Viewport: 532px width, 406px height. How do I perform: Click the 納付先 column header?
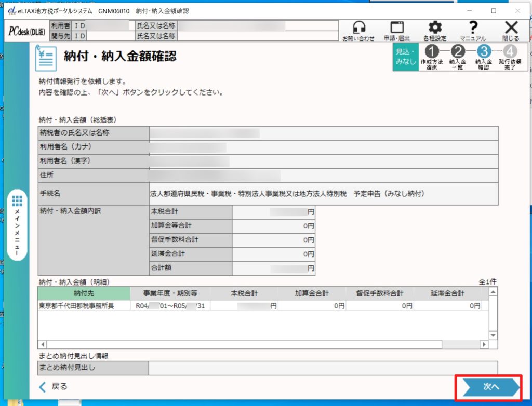click(x=83, y=293)
